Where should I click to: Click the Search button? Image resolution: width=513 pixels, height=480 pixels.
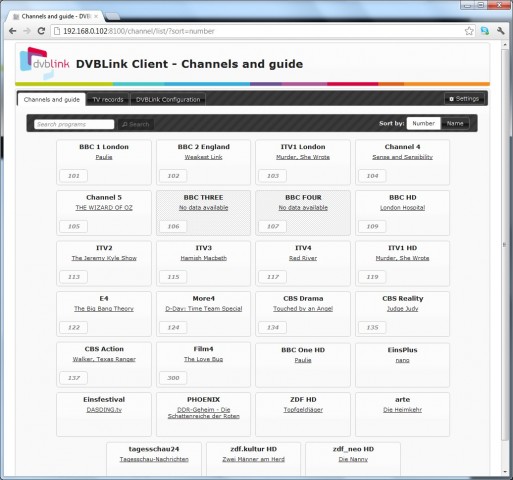coord(136,124)
